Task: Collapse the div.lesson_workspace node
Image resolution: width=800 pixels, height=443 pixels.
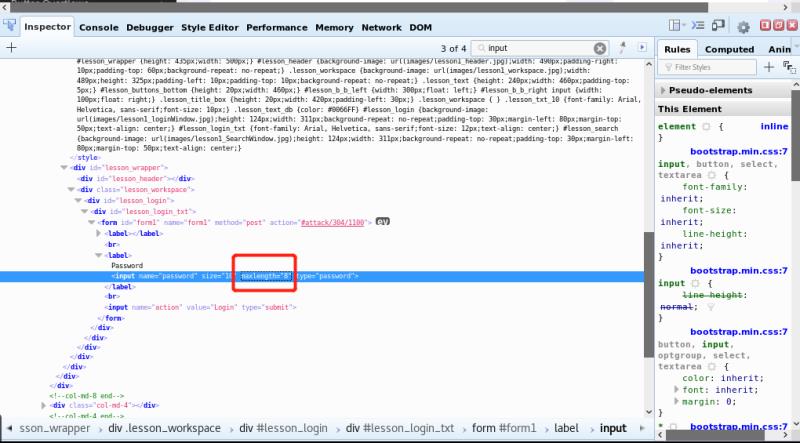Action: tap(70, 189)
